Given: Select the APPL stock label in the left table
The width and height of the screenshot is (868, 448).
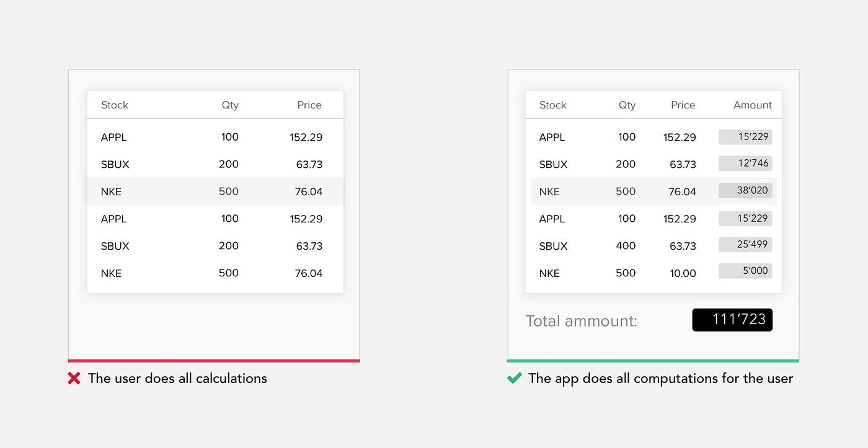Looking at the screenshot, I should (113, 137).
